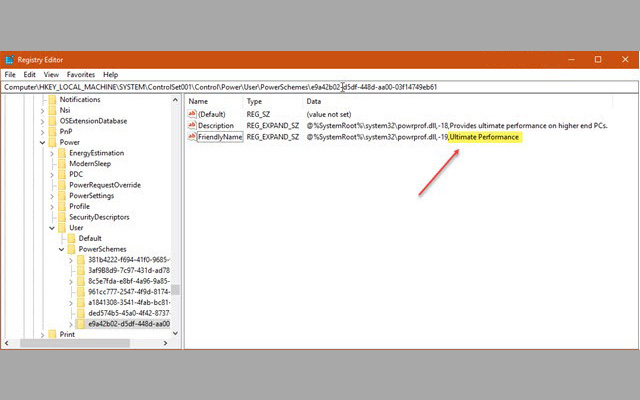Viewport: 640px width, 400px height.
Task: Collapse the Power tree node
Action: coord(41,142)
